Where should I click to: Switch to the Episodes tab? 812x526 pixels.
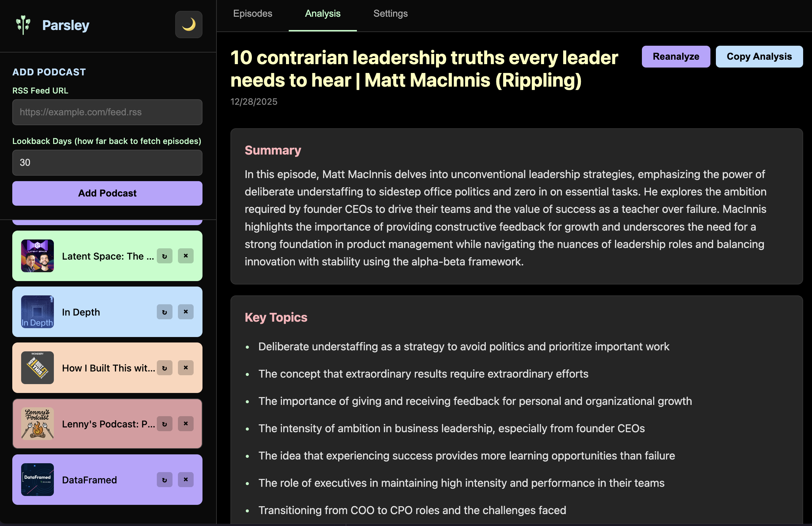click(x=253, y=14)
